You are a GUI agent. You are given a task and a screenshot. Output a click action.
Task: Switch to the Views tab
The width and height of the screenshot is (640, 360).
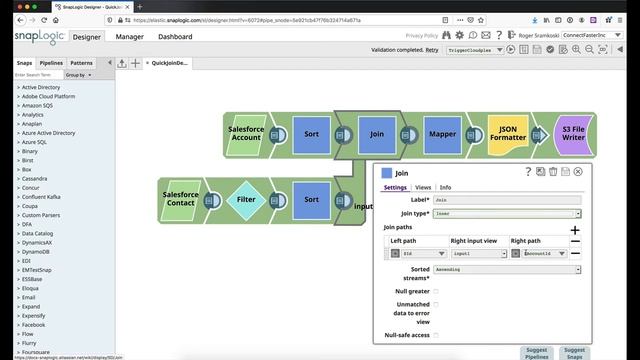tap(423, 187)
